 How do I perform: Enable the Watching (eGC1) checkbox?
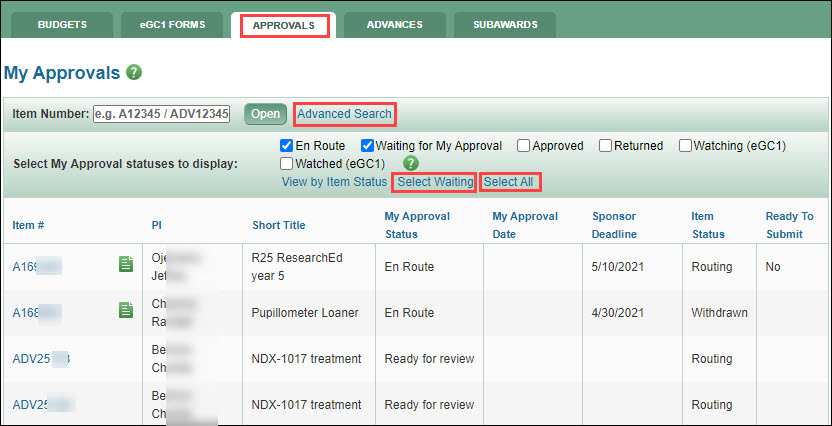685,145
